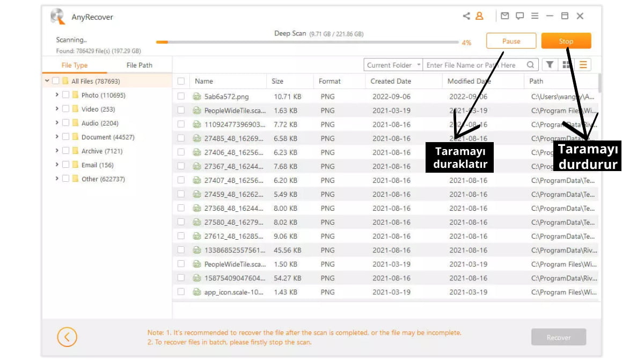The width and height of the screenshot is (644, 362).
Task: Click the search magnifier icon
Action: pyautogui.click(x=530, y=65)
